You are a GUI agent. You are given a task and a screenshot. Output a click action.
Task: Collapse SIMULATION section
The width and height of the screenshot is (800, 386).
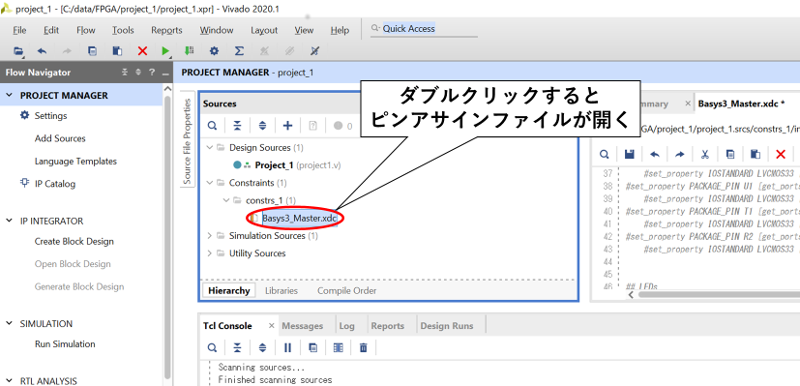point(9,323)
